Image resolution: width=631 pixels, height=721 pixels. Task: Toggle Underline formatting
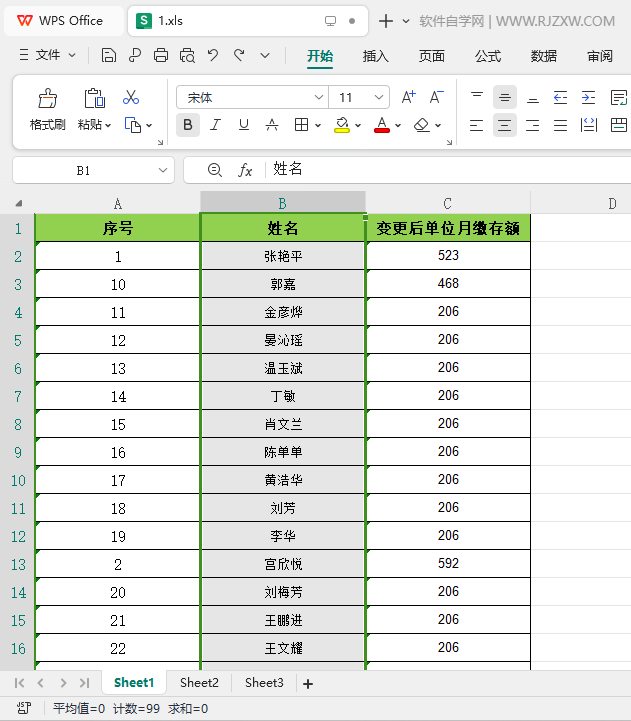pyautogui.click(x=244, y=125)
